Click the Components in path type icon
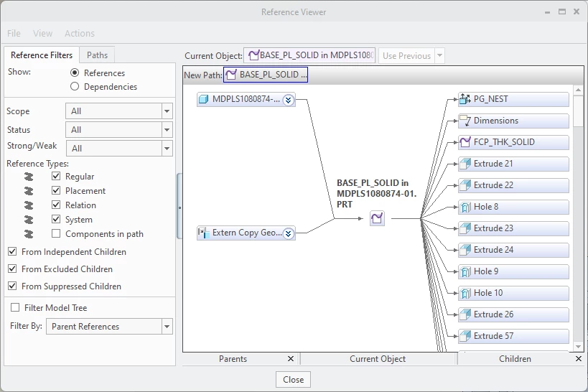 pos(29,234)
